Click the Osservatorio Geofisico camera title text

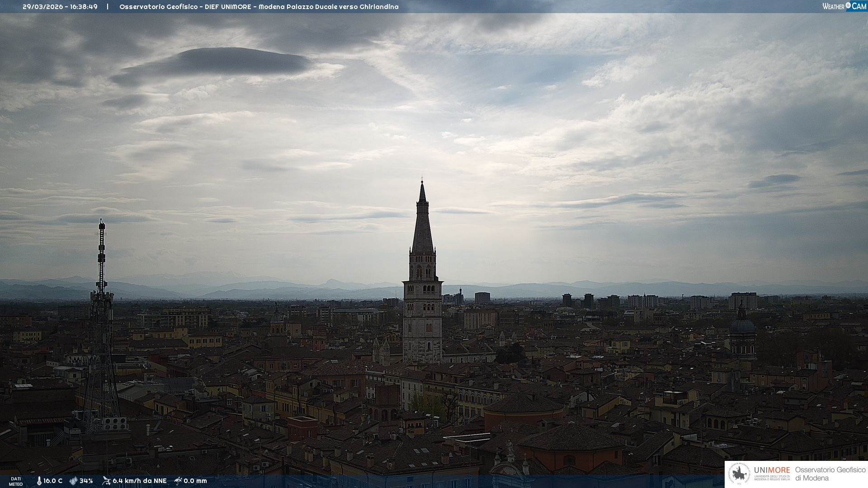259,7
